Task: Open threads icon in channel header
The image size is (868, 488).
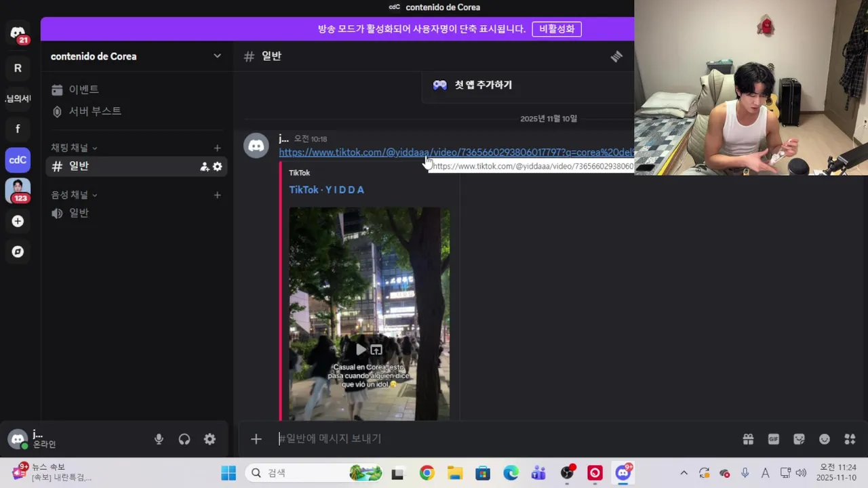Action: tap(616, 56)
